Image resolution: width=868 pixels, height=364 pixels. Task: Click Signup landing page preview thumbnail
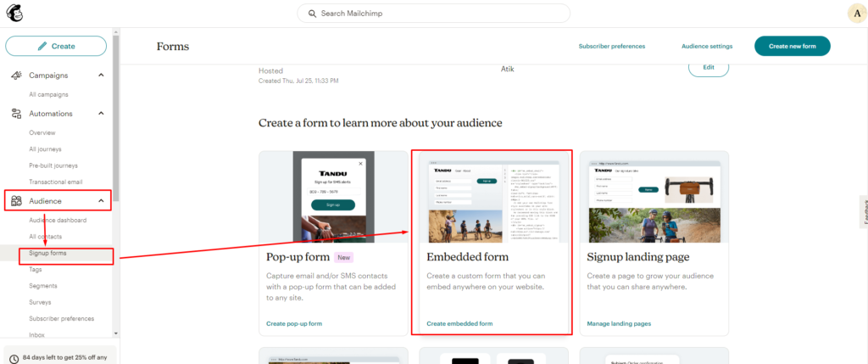pos(654,197)
